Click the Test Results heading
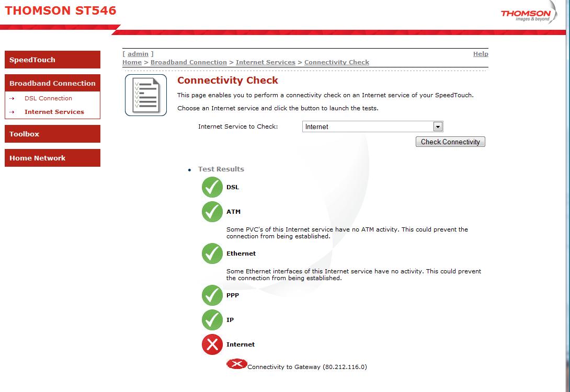Image resolution: width=570 pixels, height=392 pixels. click(221, 169)
